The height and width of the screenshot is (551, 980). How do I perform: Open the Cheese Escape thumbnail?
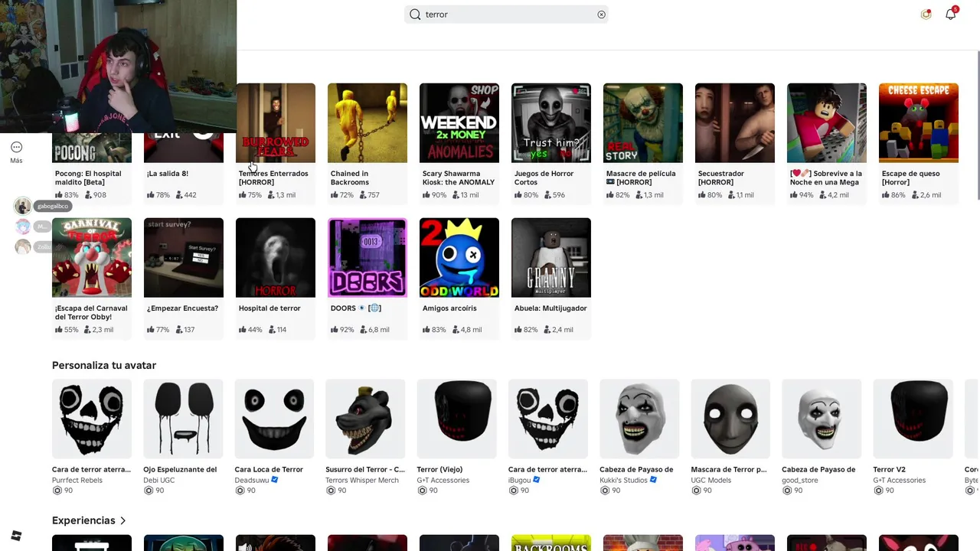[x=919, y=122]
